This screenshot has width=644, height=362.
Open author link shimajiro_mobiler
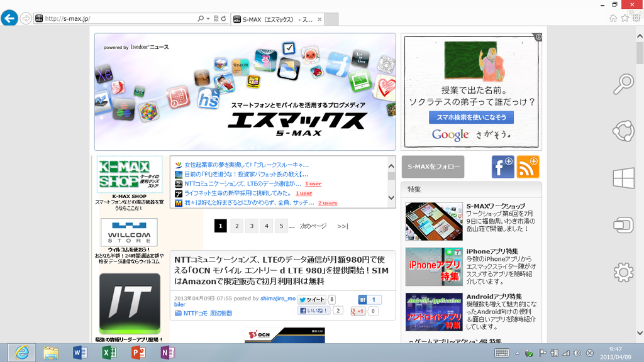(x=277, y=299)
